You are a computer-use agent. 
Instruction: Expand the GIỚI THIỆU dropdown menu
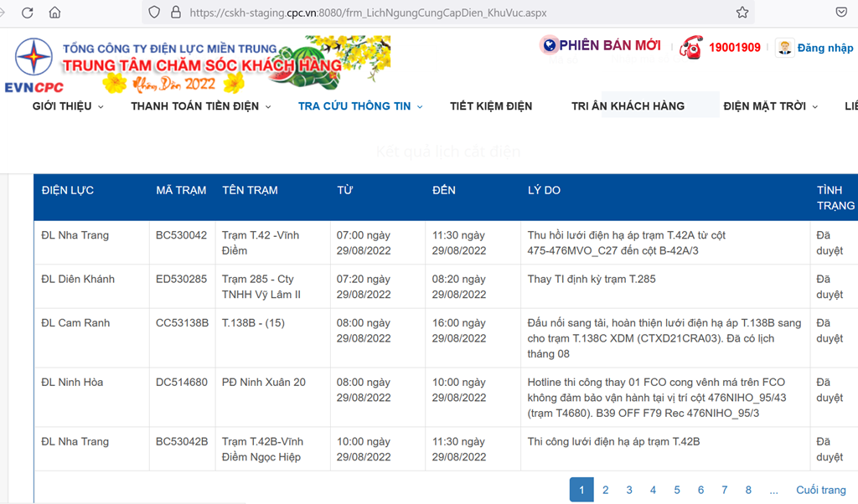[x=68, y=106]
